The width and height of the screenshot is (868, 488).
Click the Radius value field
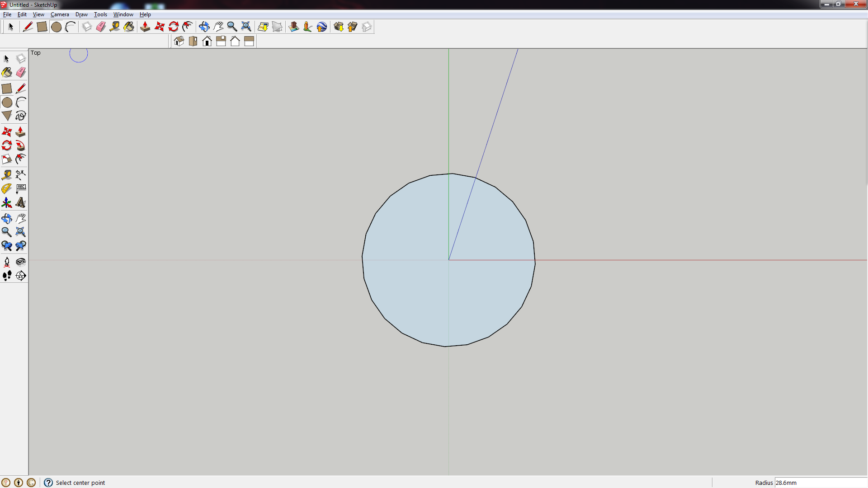(x=821, y=483)
